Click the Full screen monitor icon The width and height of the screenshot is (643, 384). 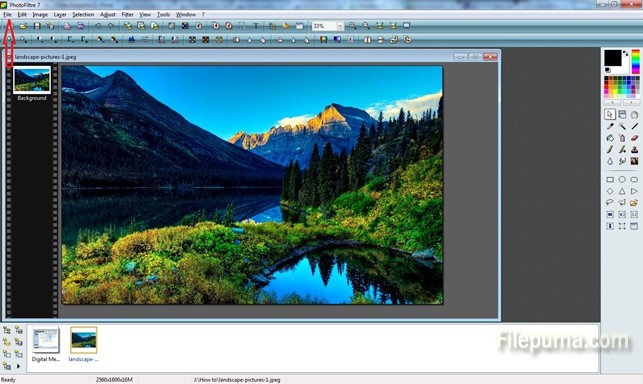click(406, 26)
